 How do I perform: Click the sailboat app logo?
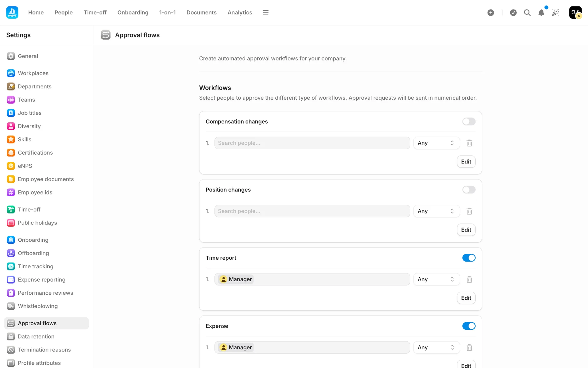click(x=12, y=13)
